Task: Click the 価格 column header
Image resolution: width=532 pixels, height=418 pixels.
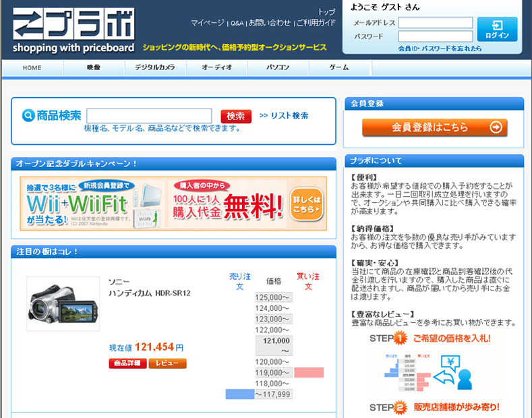Action: click(x=274, y=281)
